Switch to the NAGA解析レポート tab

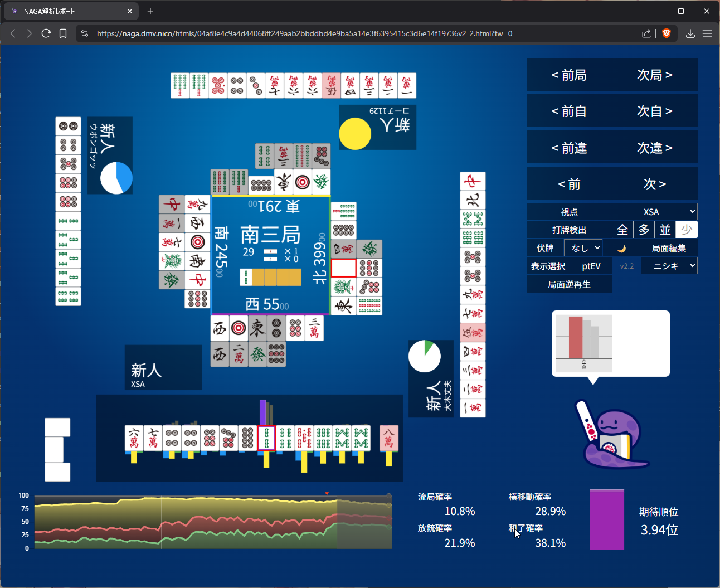coord(70,11)
